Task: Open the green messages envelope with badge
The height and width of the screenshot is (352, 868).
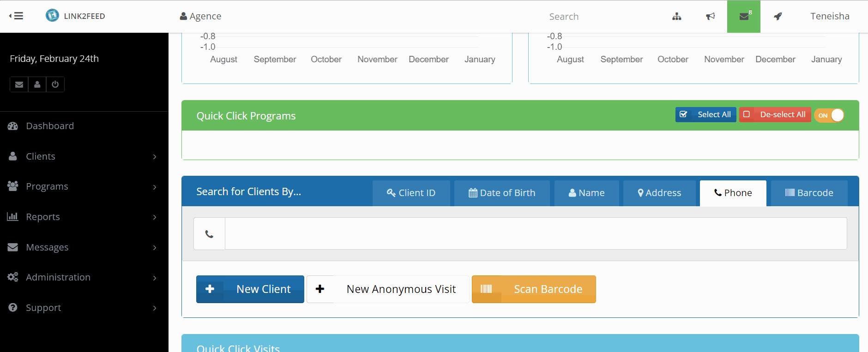Action: pyautogui.click(x=744, y=17)
